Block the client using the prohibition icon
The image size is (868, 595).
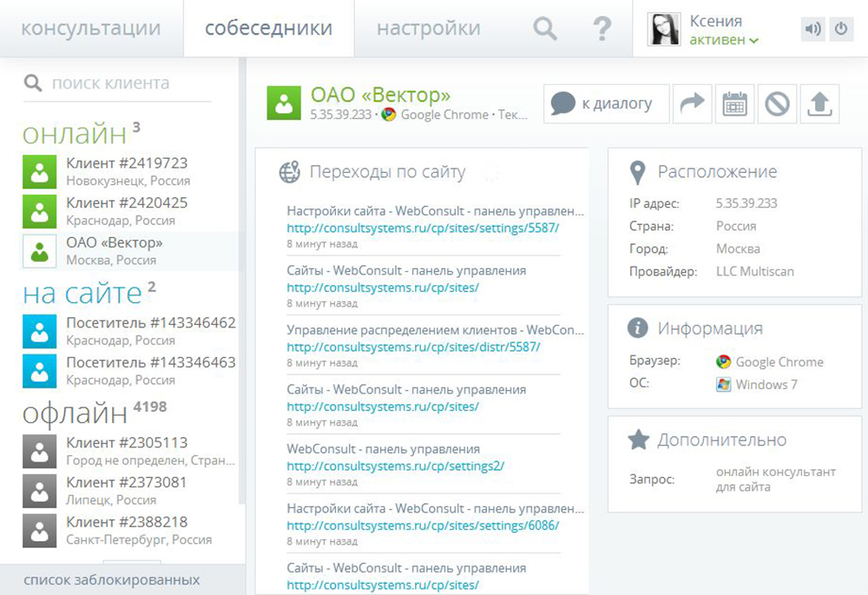pos(777,103)
